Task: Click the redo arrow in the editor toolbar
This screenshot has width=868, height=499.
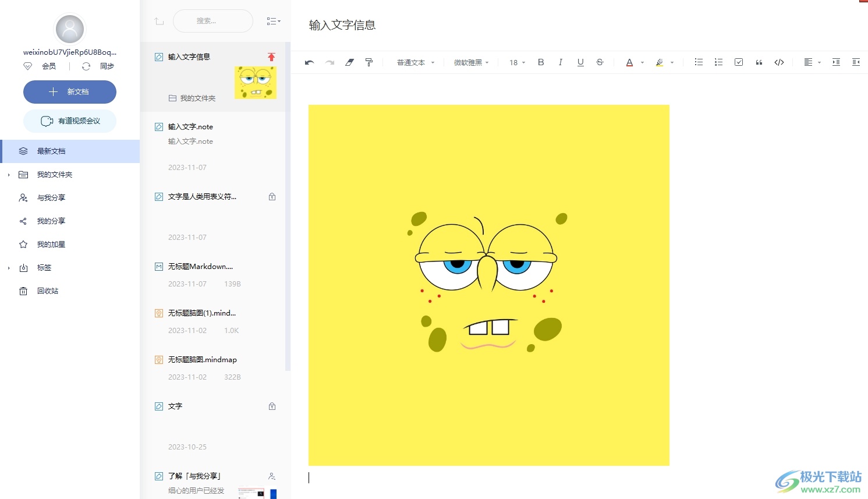Action: point(330,62)
